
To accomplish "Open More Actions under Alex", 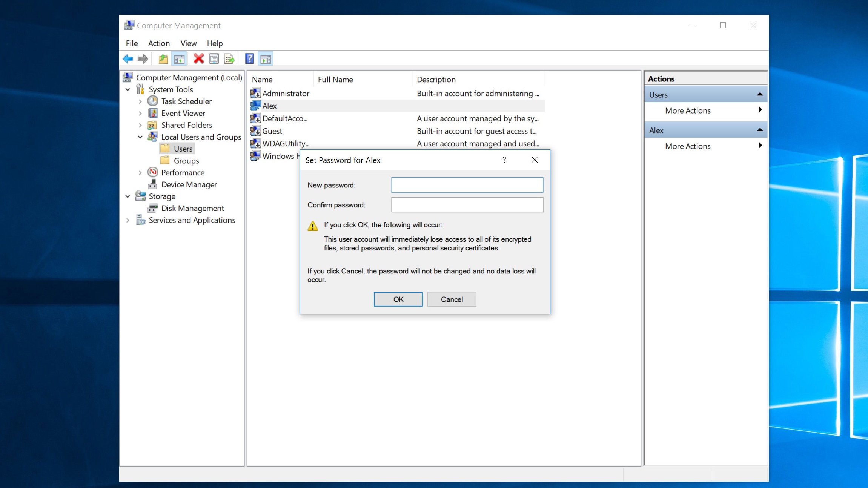I will coord(706,146).
